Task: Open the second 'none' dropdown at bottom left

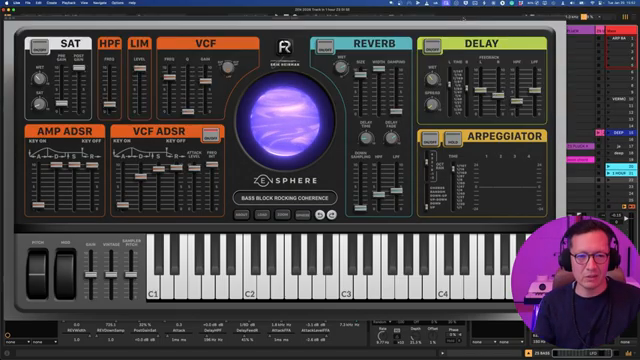Action: pyautogui.click(x=45, y=342)
